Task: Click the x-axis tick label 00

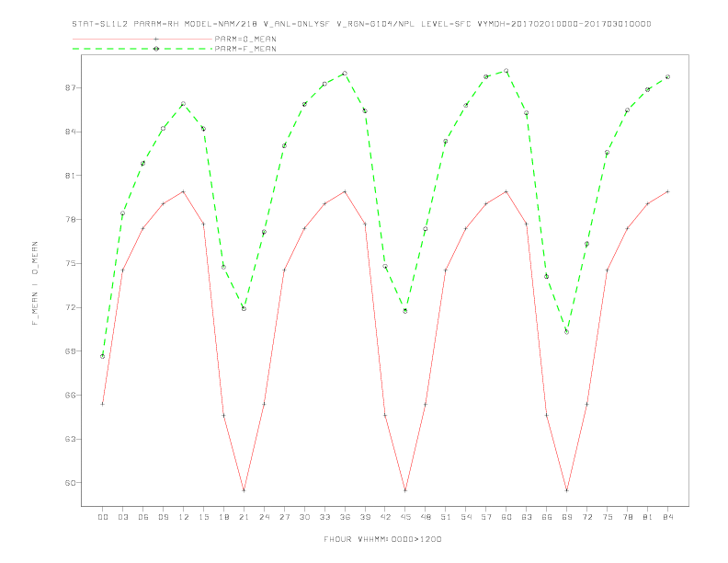Action: (103, 517)
